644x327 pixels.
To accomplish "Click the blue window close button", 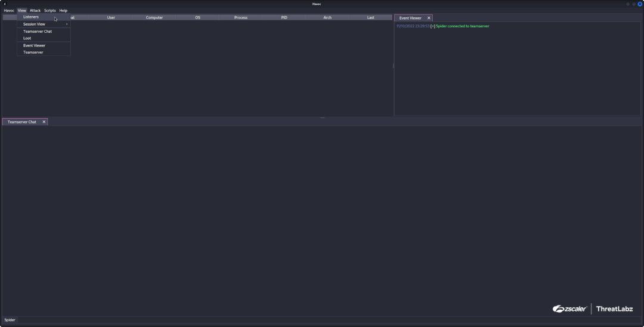I will point(640,4).
